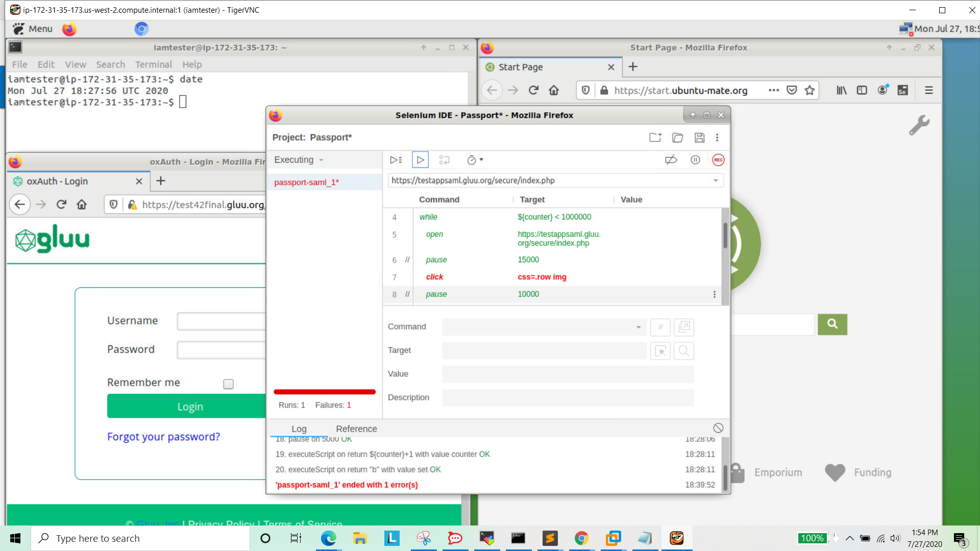
Task: Toggle comment on the pause 15000 command
Action: [407, 260]
